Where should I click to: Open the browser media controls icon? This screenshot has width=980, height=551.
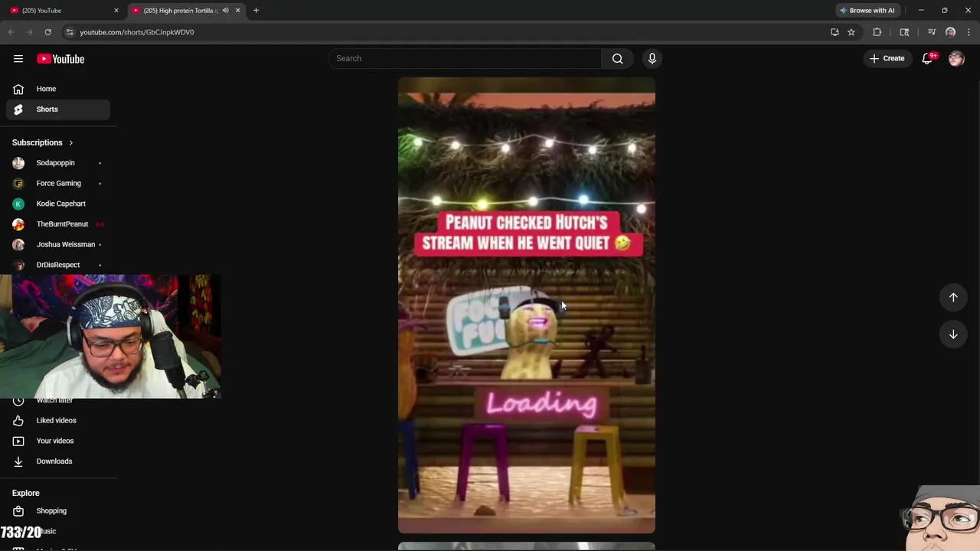tap(932, 32)
